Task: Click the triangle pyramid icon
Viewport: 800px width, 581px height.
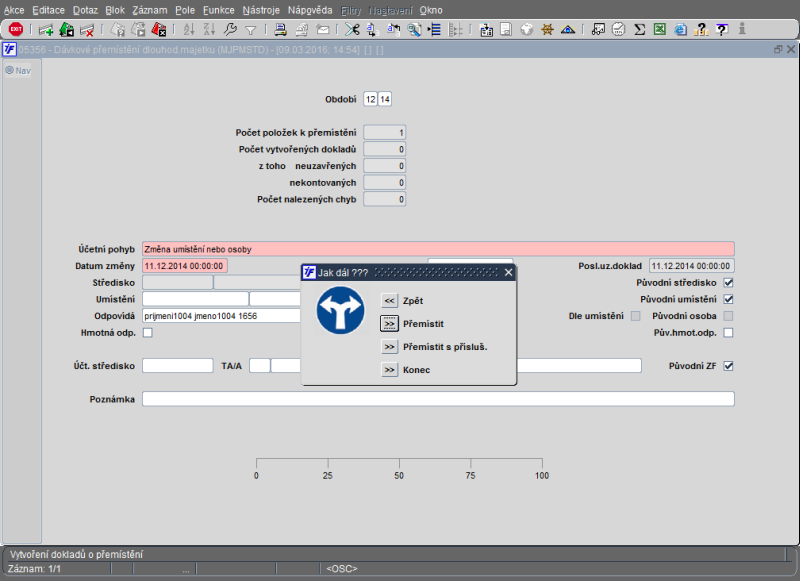Action: (x=568, y=30)
